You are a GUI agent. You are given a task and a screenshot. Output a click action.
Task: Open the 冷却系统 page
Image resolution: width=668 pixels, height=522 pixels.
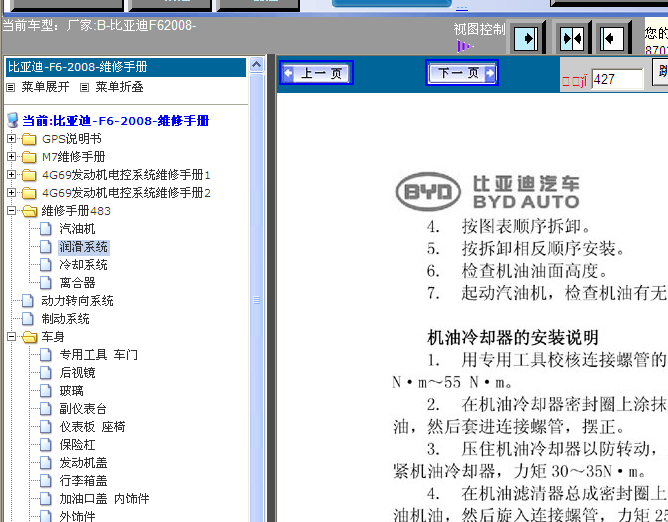click(x=84, y=265)
